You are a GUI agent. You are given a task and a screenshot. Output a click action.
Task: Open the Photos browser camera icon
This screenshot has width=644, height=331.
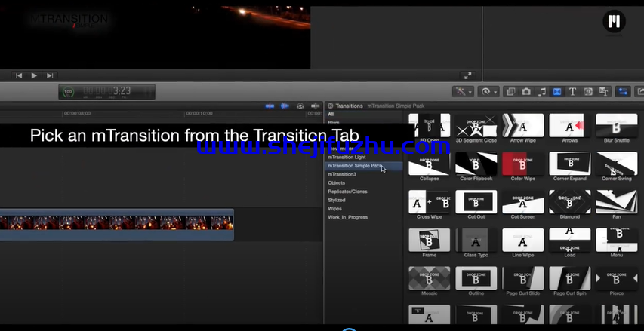pos(526,92)
